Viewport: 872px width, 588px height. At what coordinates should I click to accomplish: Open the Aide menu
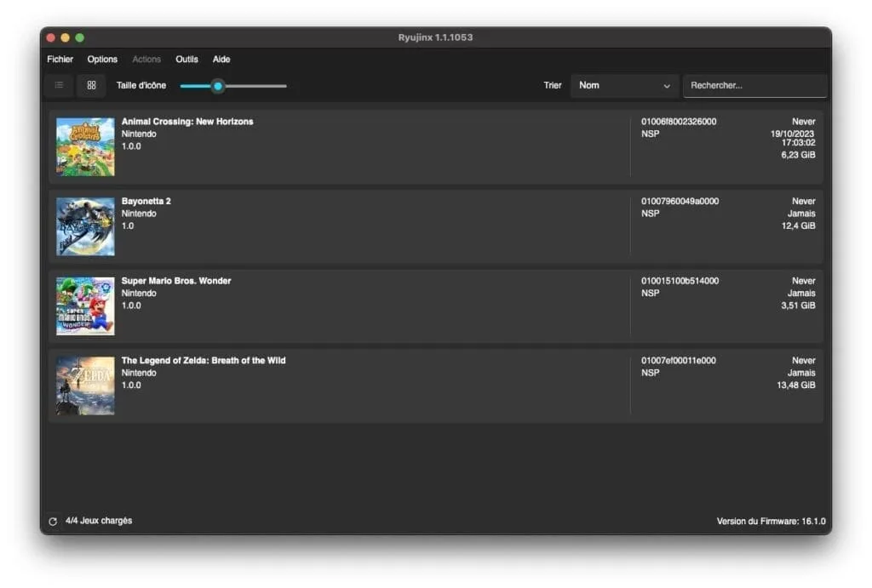point(221,60)
